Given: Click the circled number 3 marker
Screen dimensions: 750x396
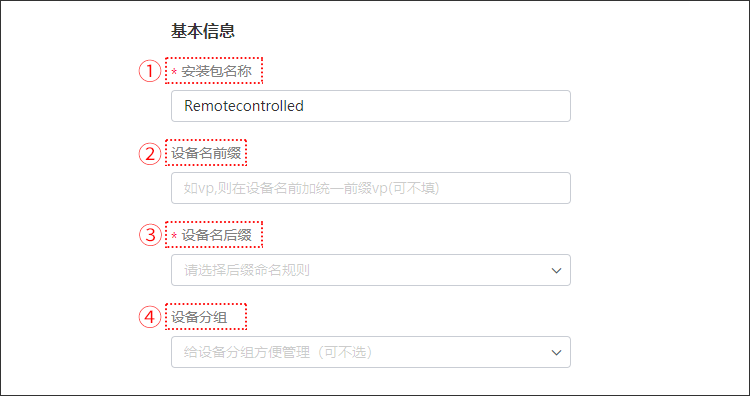Looking at the screenshot, I should [150, 235].
